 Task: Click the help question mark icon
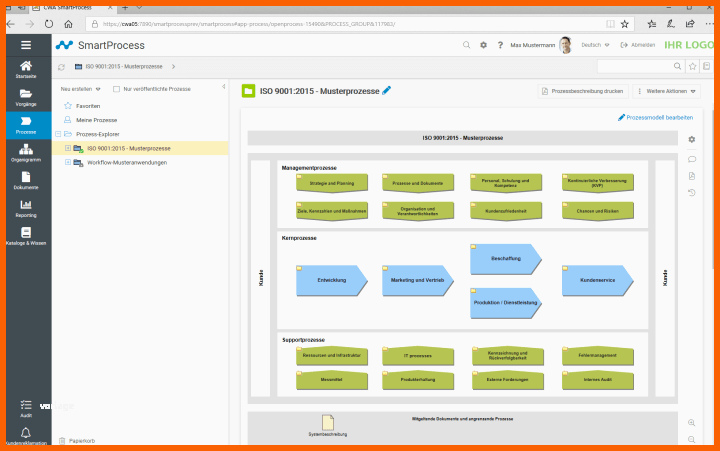tap(501, 45)
